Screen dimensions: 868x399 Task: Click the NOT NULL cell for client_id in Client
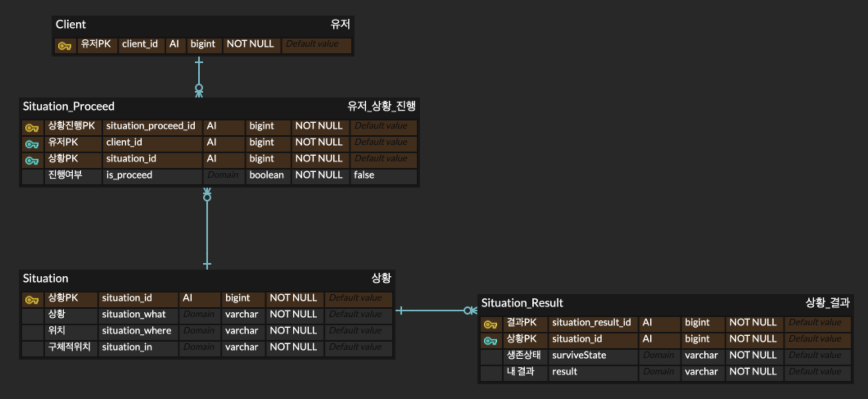(x=251, y=44)
